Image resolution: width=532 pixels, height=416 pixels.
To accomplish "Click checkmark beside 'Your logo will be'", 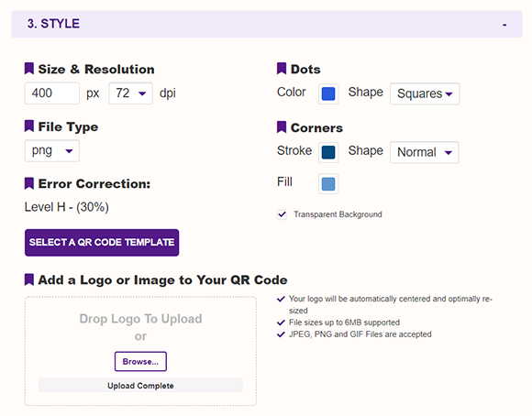I will pyautogui.click(x=281, y=299).
